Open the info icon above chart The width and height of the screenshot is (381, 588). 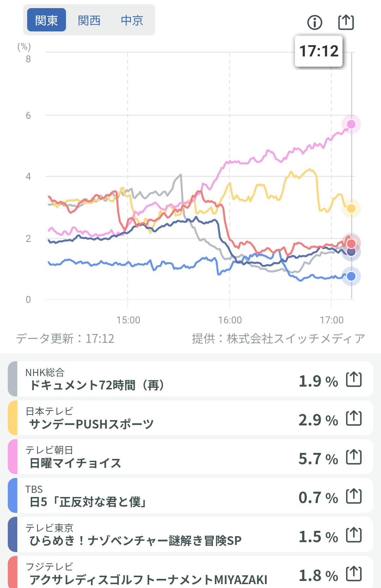pos(315,23)
